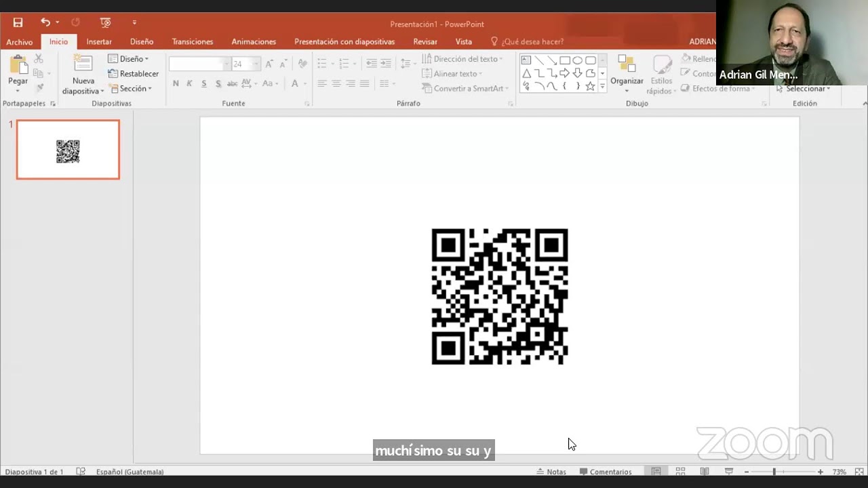Image resolution: width=868 pixels, height=488 pixels.
Task: Click the Cut scissors icon
Action: tap(39, 60)
